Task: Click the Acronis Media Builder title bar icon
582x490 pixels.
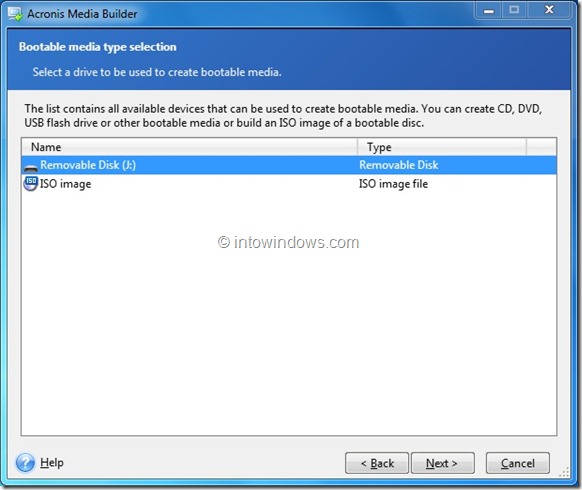Action: click(15, 14)
